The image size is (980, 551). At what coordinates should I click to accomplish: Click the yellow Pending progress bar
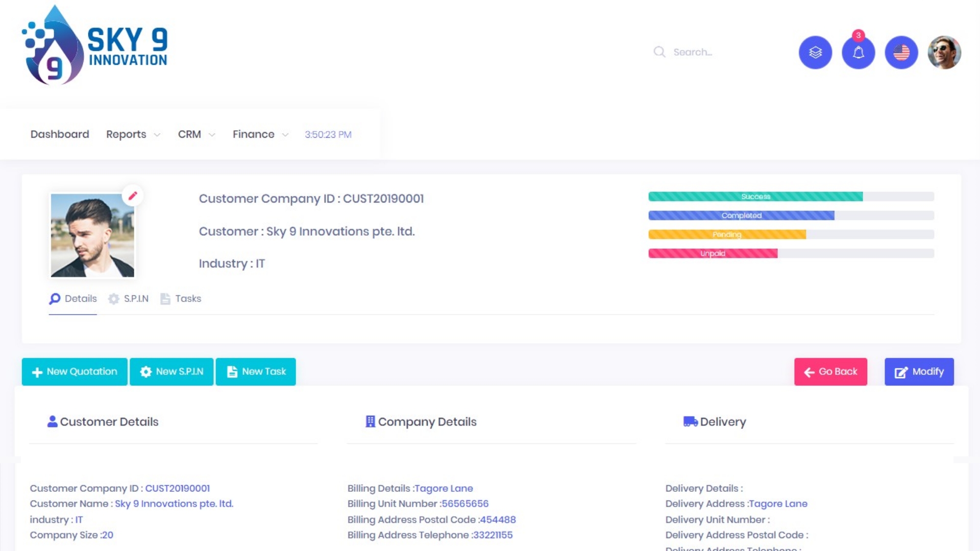(727, 235)
